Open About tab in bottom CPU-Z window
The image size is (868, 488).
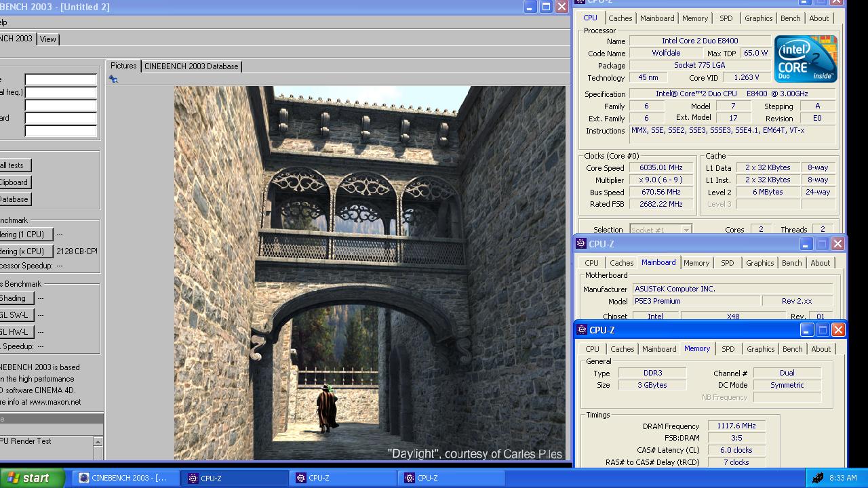(821, 349)
